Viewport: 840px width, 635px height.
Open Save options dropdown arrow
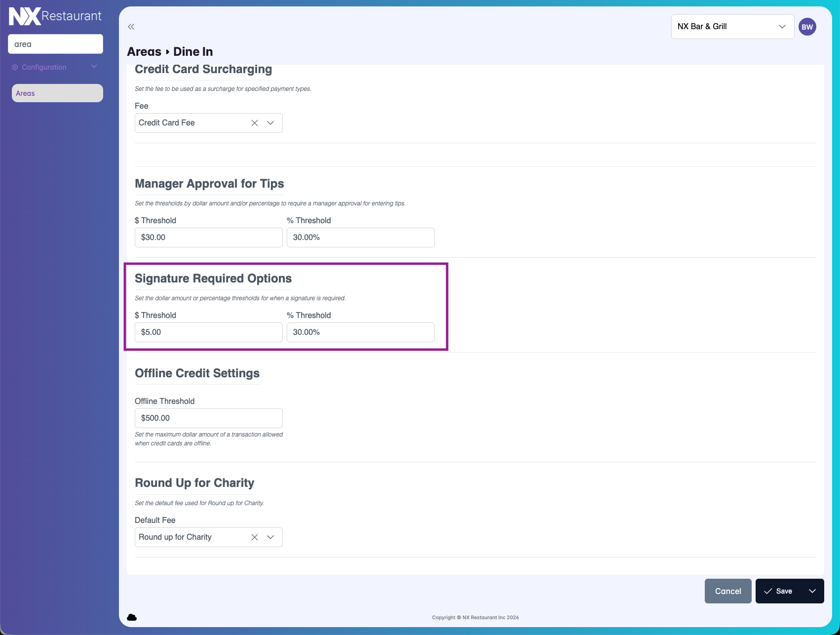coord(812,591)
